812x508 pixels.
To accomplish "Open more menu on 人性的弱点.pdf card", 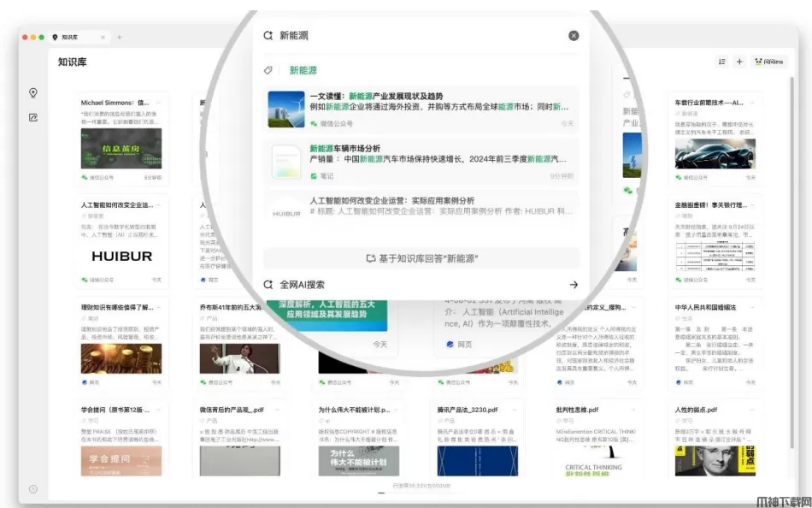I will 752,410.
